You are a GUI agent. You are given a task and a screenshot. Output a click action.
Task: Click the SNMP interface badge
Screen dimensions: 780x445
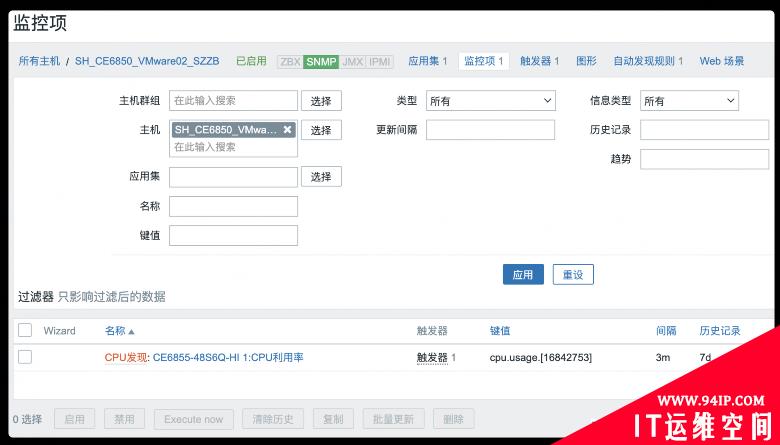click(321, 62)
